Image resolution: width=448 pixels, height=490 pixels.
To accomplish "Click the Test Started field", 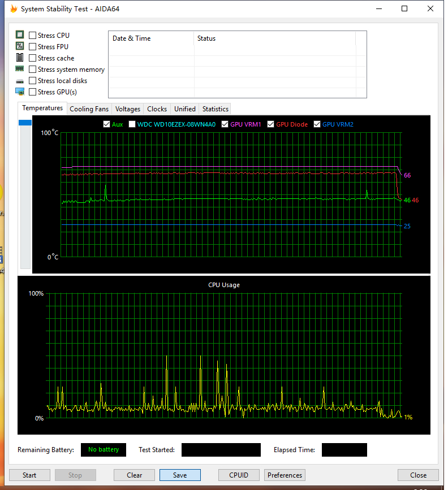I will [221, 450].
